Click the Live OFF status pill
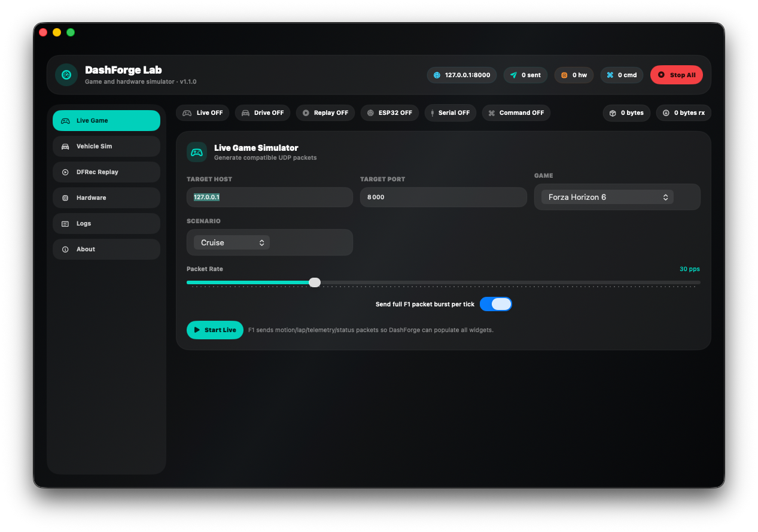Viewport: 758px width, 532px height. coord(202,113)
